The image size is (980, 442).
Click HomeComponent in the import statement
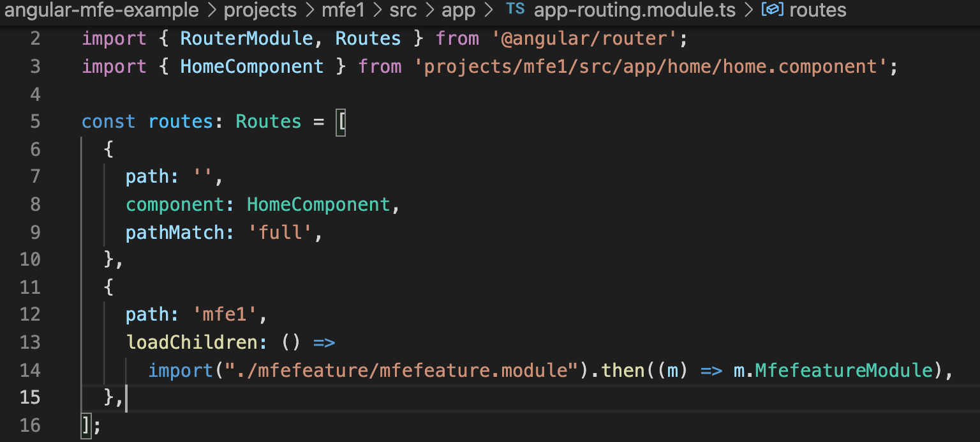click(252, 66)
